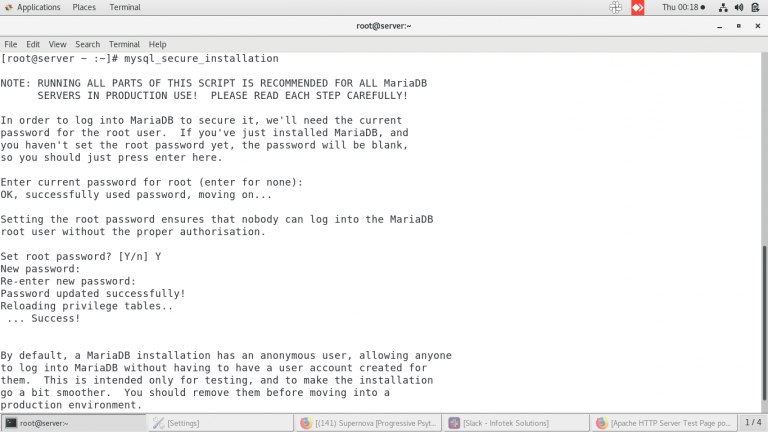Click the power/battery system icon
The width and height of the screenshot is (768, 432).
point(755,7)
